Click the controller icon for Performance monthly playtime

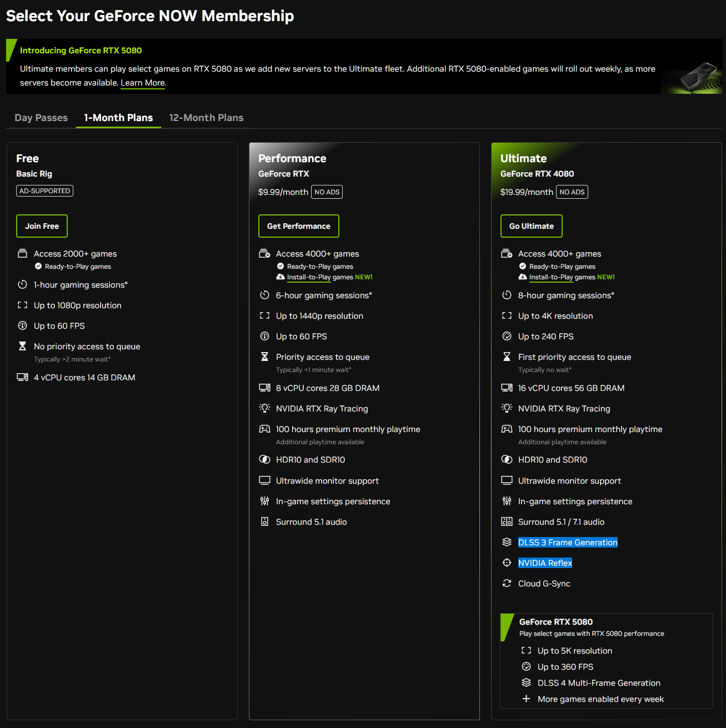pyautogui.click(x=264, y=429)
